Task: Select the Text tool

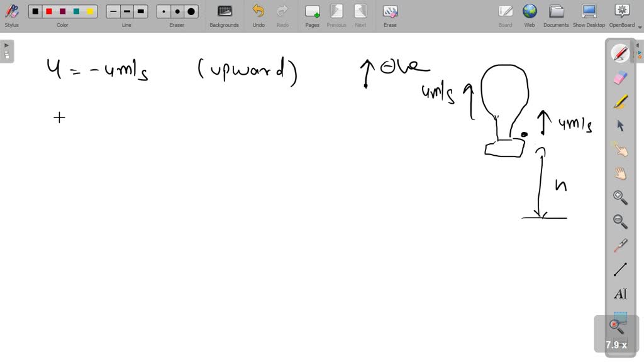Action: pos(620,294)
